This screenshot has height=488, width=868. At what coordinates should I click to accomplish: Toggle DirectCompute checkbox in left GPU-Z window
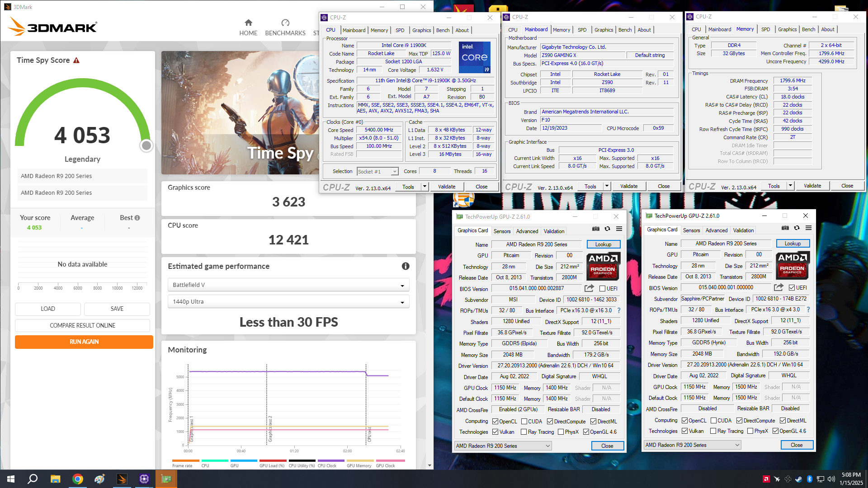point(550,422)
